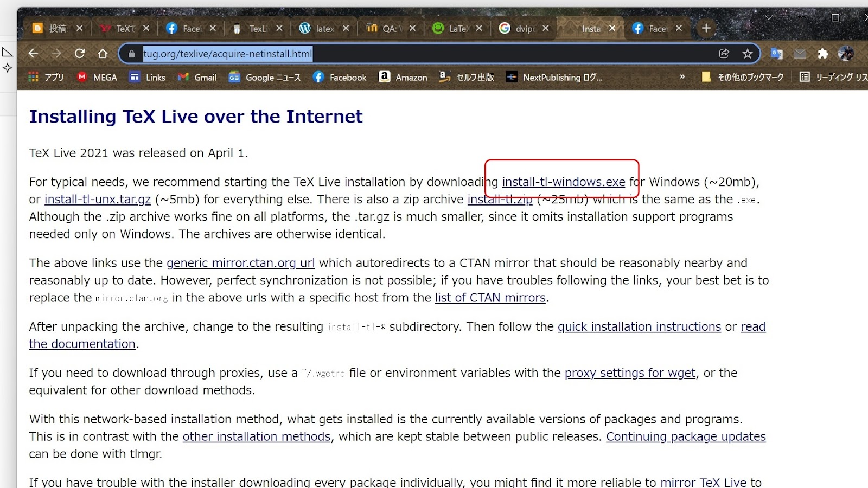Close the dvip Google tab

(546, 28)
